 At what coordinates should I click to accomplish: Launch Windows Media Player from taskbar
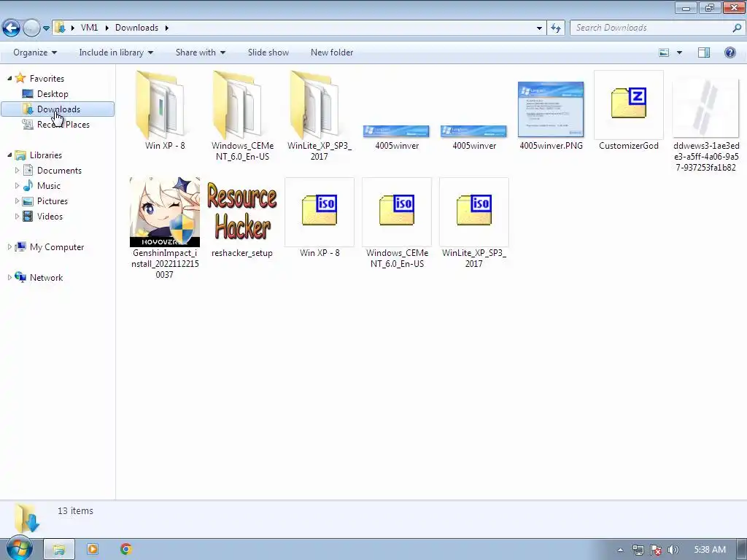[93, 550]
